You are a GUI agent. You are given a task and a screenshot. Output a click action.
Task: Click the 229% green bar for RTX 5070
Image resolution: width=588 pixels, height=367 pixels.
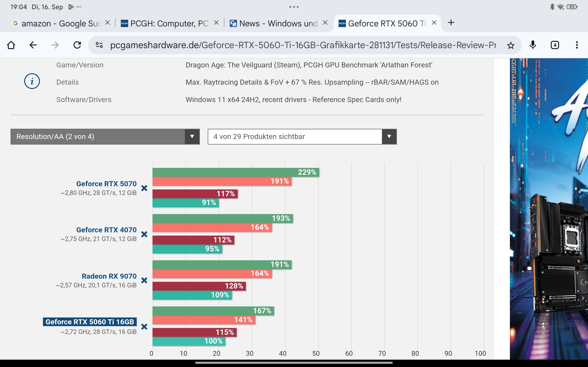(x=236, y=172)
